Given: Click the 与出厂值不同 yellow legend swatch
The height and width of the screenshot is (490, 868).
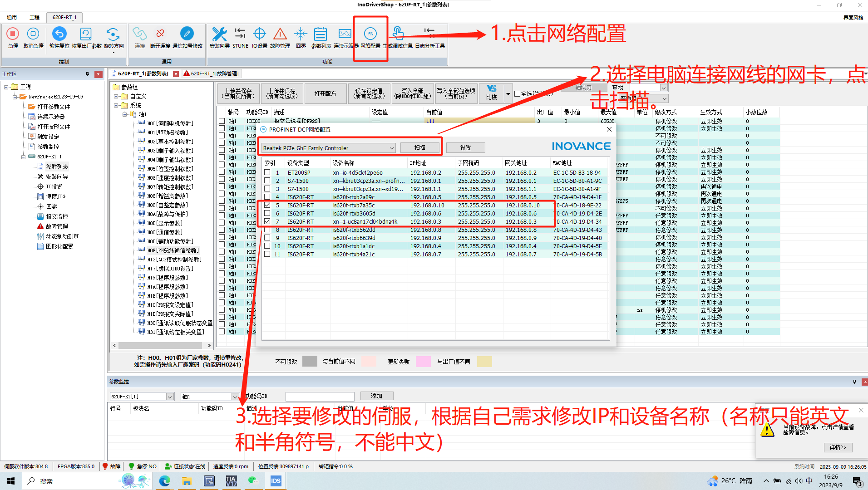Looking at the screenshot, I should click(484, 361).
